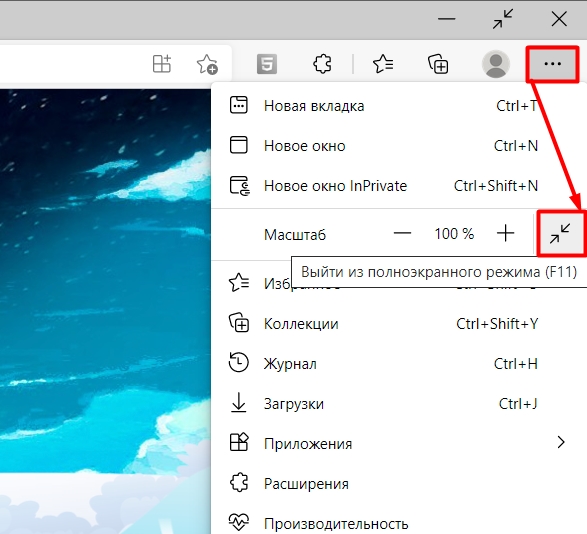Click the Расширения puzzle icon in menu
The width and height of the screenshot is (587, 534).
pos(239,482)
